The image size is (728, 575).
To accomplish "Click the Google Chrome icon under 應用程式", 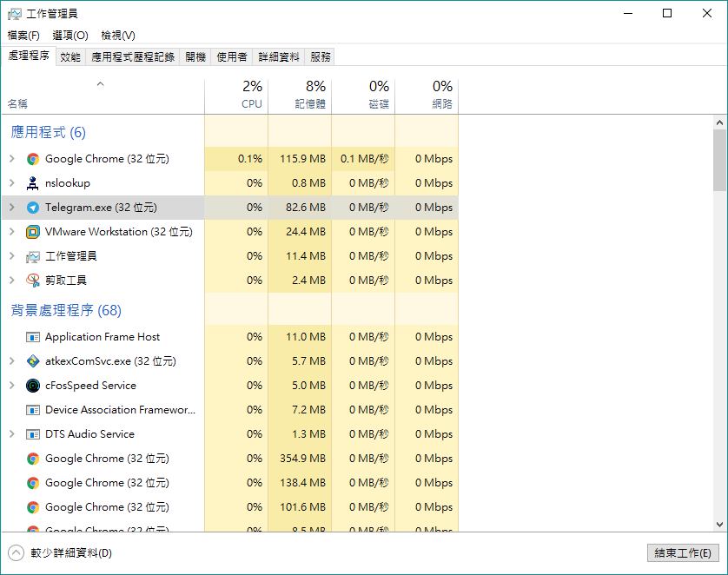I will point(33,159).
